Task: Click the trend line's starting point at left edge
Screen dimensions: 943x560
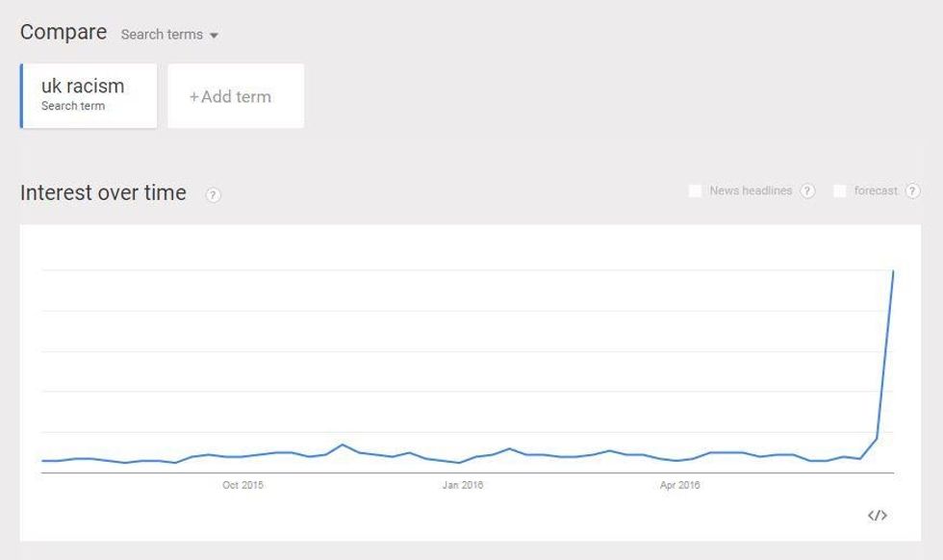Action: tap(43, 461)
